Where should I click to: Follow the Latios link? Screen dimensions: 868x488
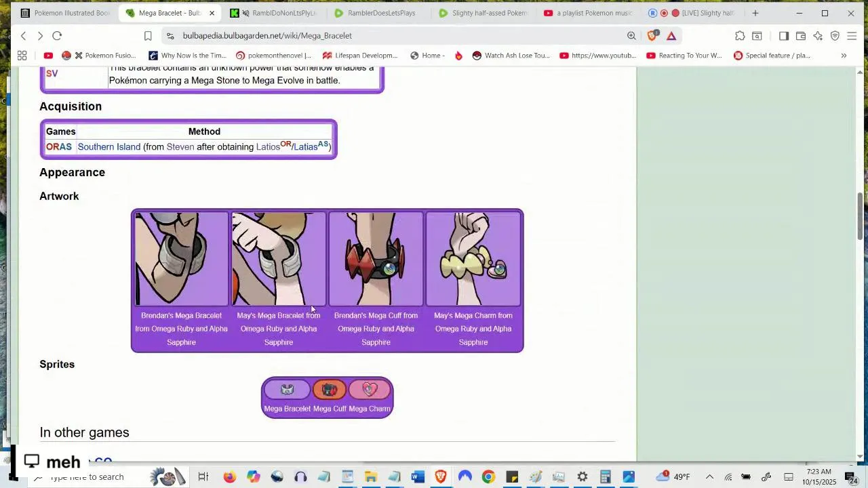268,147
